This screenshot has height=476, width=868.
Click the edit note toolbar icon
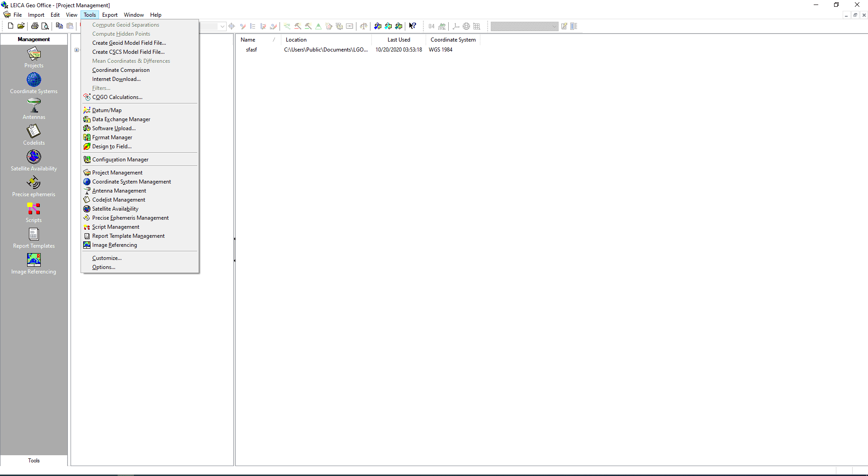564,26
